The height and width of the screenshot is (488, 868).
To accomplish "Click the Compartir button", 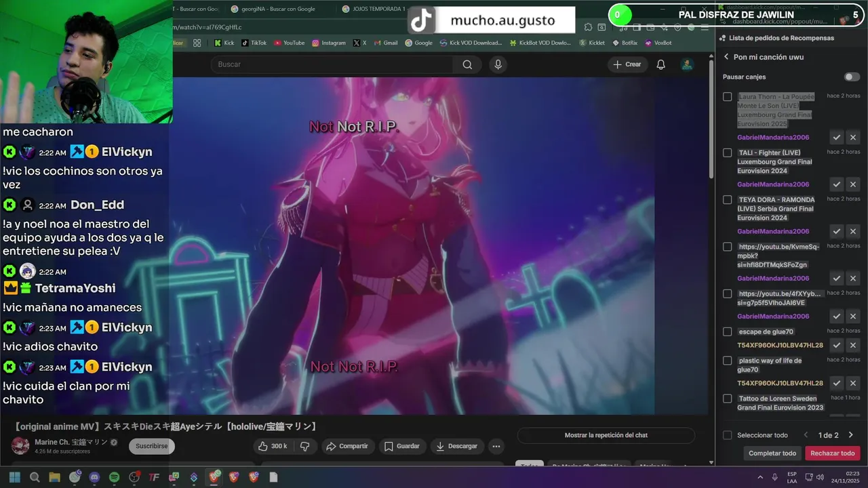I will tap(347, 446).
